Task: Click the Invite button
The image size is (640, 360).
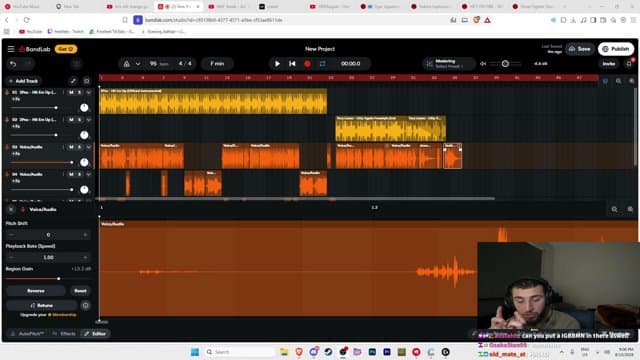Action: tap(609, 64)
